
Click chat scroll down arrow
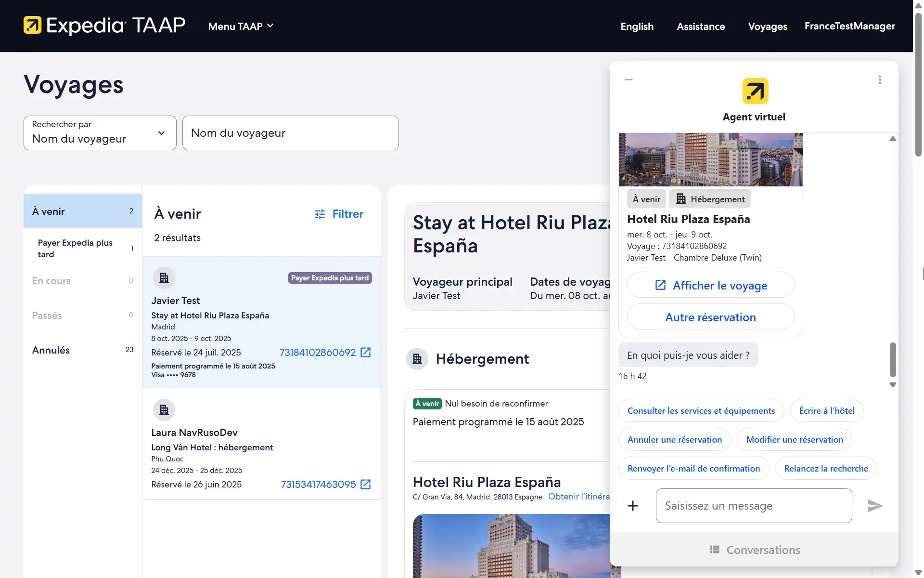click(x=893, y=385)
